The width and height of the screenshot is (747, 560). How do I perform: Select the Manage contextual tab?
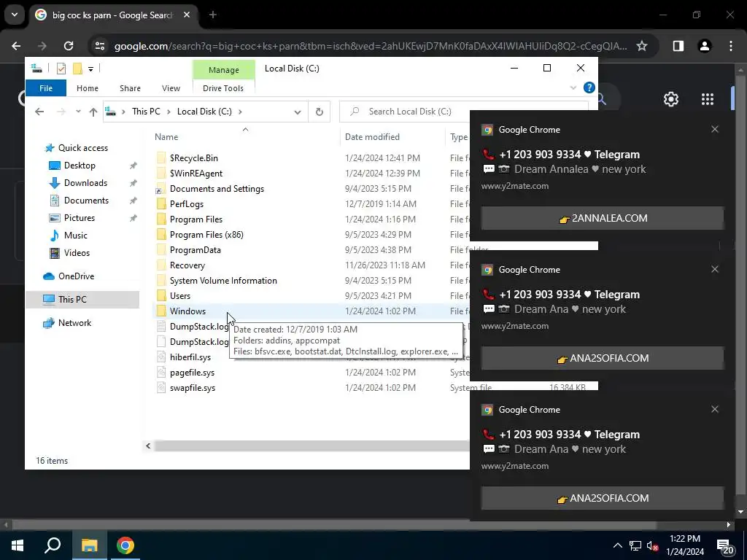click(223, 70)
